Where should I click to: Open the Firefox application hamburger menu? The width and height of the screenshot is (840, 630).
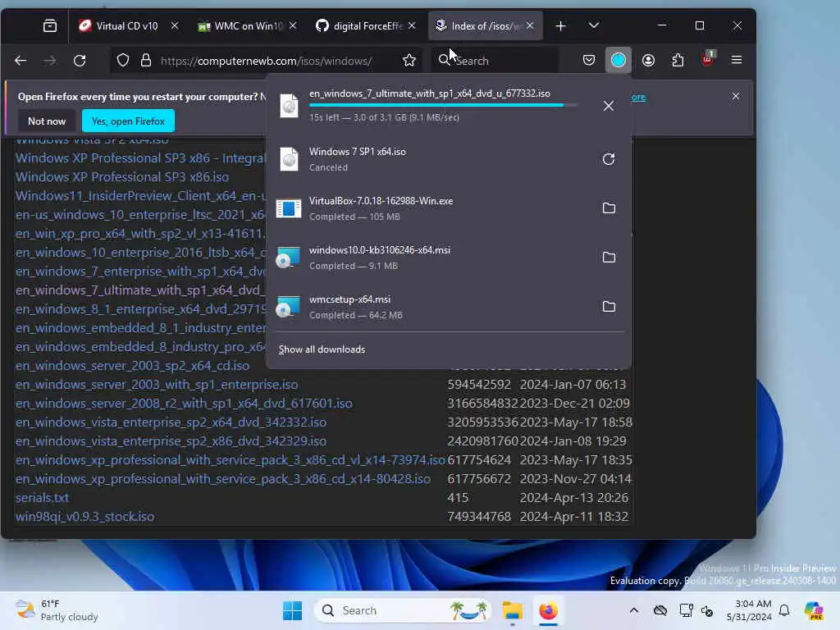coord(737,60)
